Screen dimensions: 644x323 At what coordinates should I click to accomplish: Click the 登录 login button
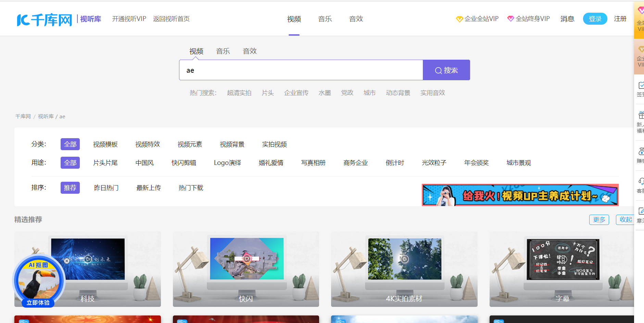click(595, 19)
